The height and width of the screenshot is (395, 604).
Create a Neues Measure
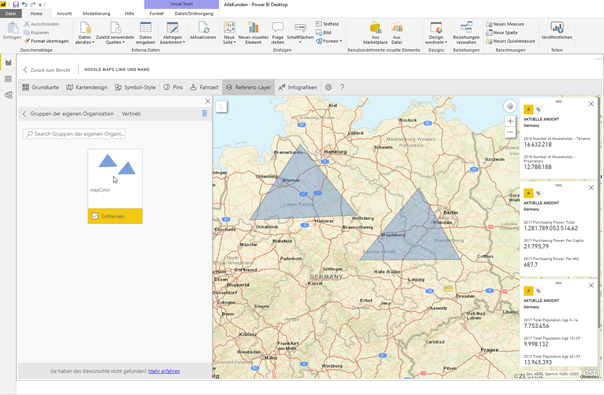[x=505, y=24]
